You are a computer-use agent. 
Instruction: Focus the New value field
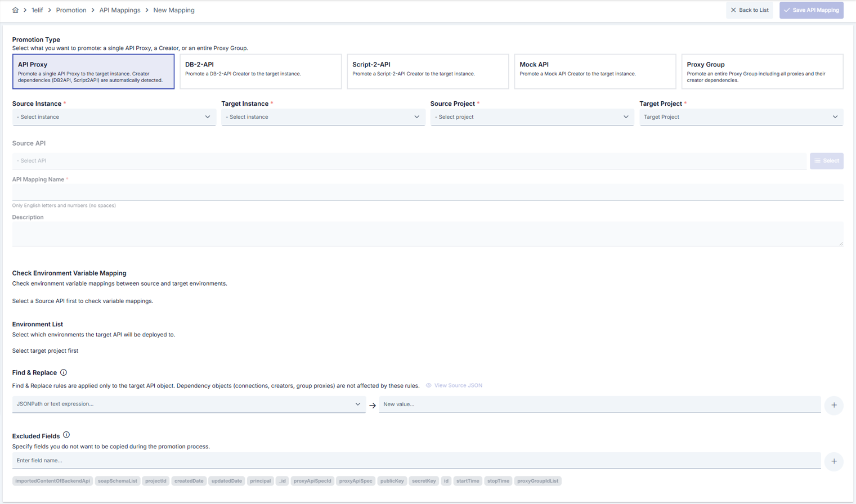coord(600,404)
